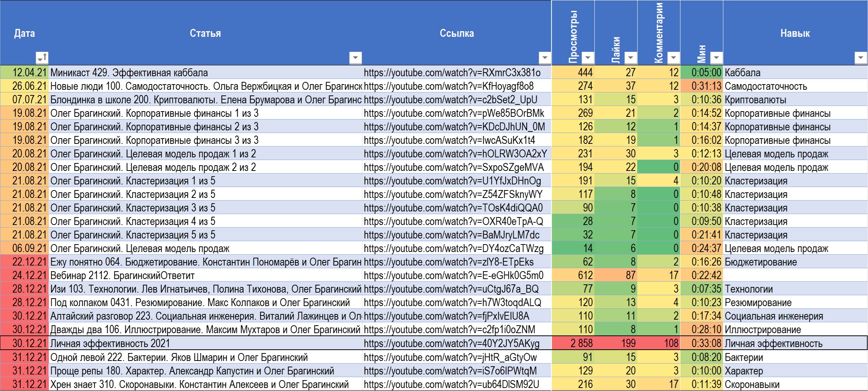Select the Навык header cell
The width and height of the screenshot is (868, 391).
(795, 33)
